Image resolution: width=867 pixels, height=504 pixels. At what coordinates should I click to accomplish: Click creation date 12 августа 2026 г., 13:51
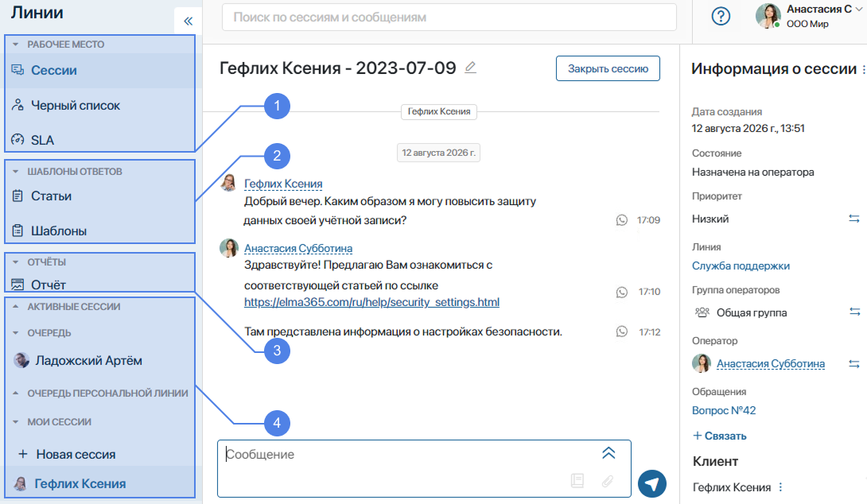(748, 128)
